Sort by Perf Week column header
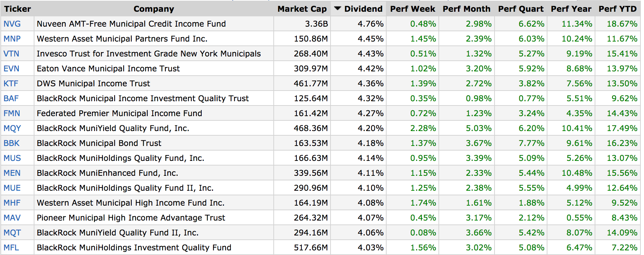The width and height of the screenshot is (644, 255). [413, 9]
